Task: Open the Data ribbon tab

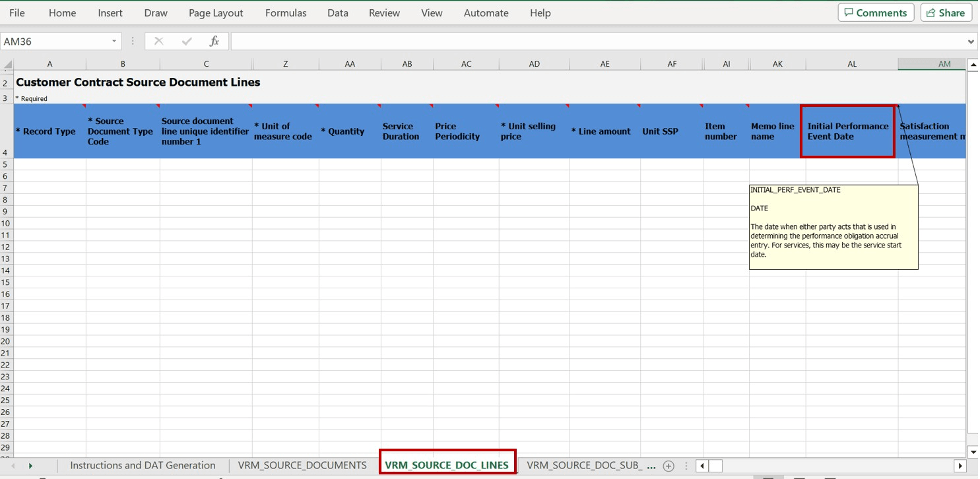Action: coord(337,13)
